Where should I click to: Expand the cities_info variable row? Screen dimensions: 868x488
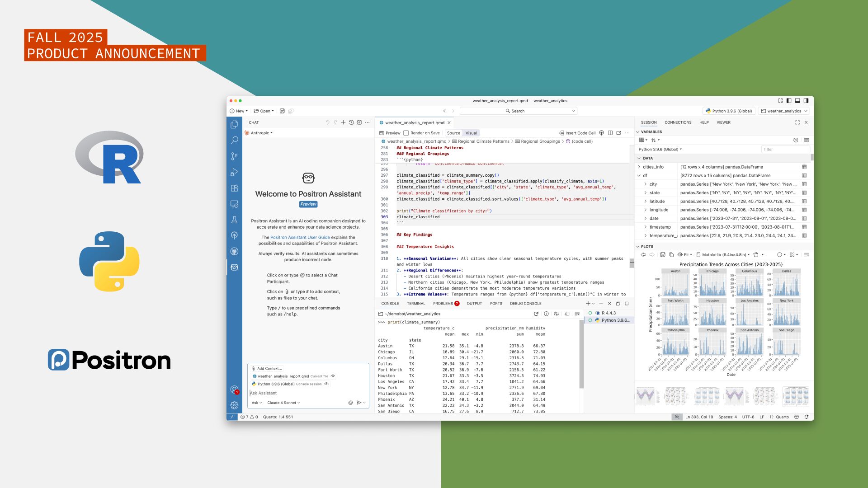639,167
